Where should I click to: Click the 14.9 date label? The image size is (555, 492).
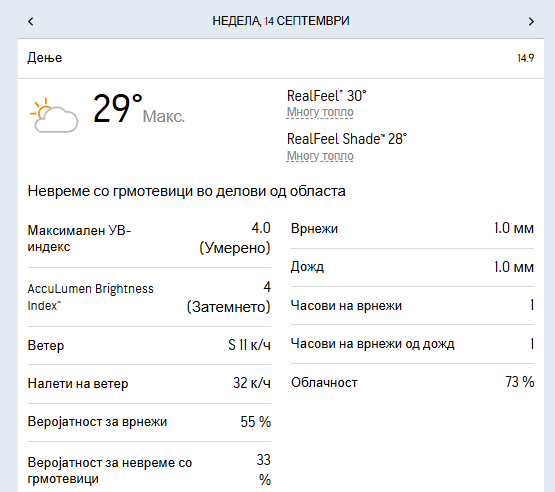pyautogui.click(x=526, y=58)
